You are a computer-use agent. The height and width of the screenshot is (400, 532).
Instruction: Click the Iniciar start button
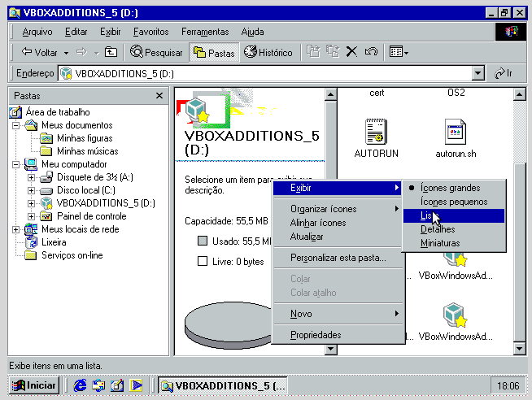click(34, 385)
